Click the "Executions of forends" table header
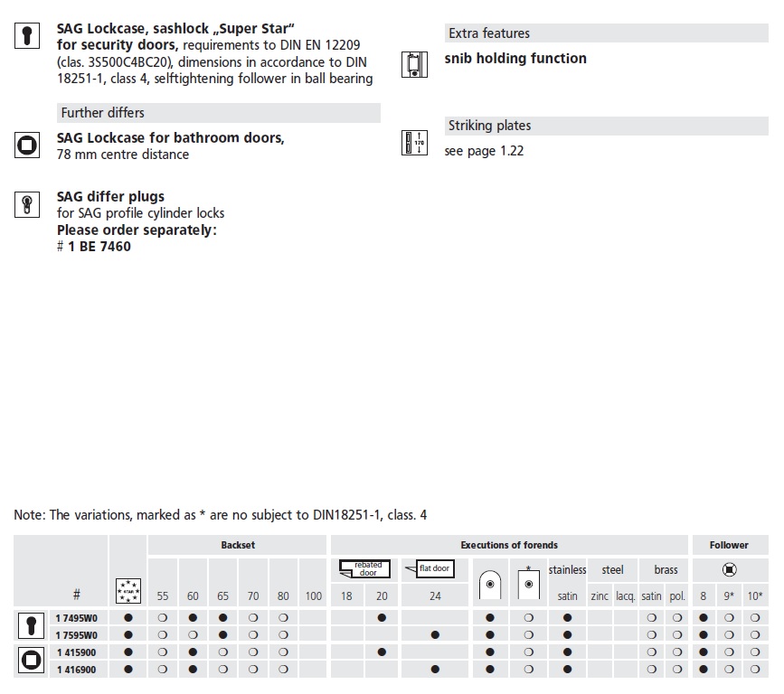Image resolution: width=784 pixels, height=694 pixels. point(509,545)
